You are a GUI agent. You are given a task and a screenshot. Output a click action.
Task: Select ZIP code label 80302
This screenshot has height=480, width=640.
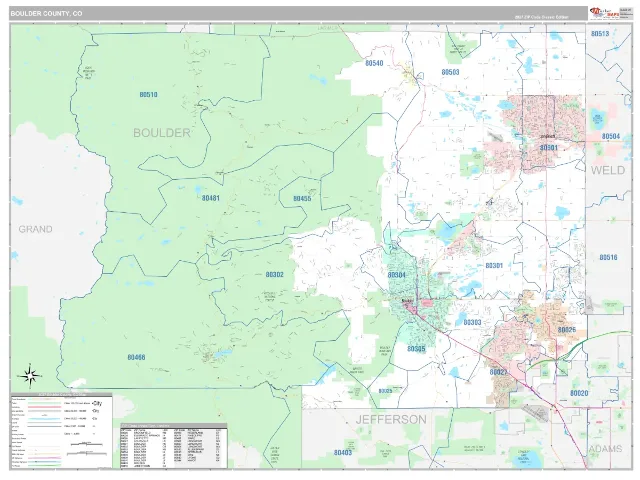coord(274,275)
